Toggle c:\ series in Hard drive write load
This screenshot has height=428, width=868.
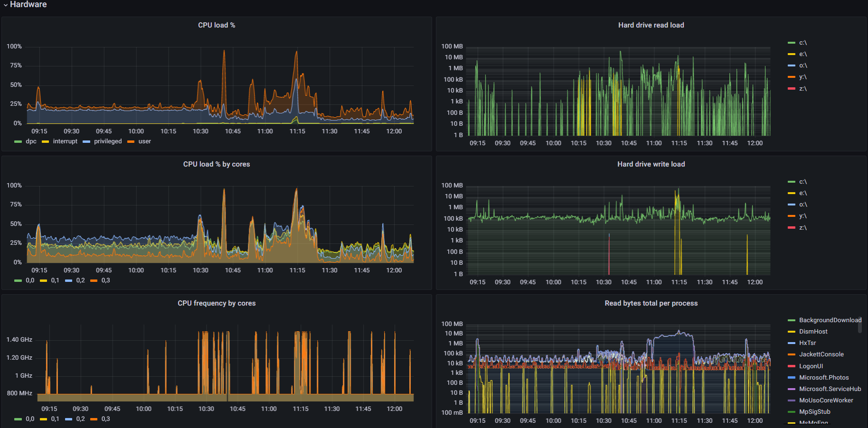[803, 182]
